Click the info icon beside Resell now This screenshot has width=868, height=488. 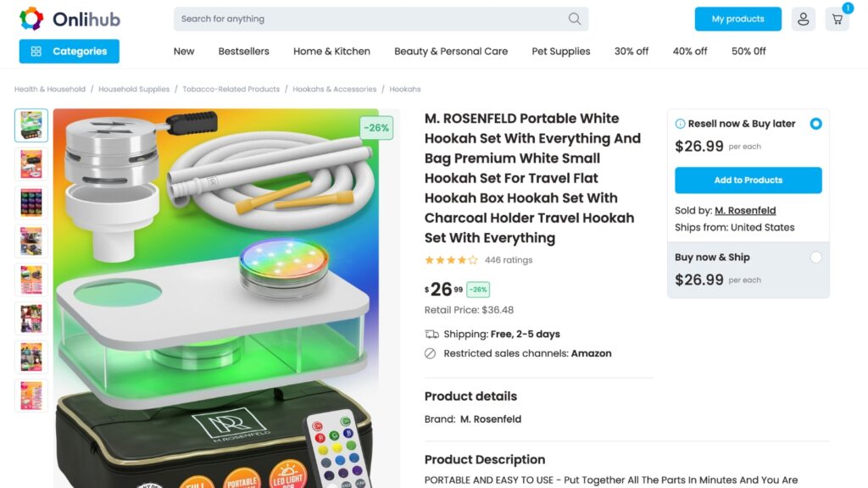pos(680,124)
